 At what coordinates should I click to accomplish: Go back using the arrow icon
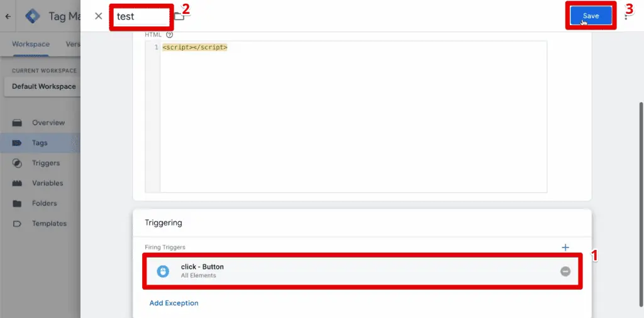[x=8, y=16]
